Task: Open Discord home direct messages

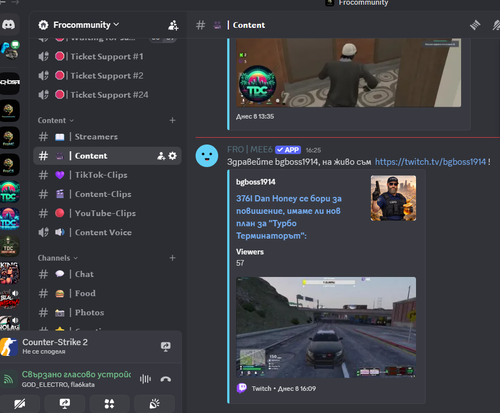Action: click(9, 25)
